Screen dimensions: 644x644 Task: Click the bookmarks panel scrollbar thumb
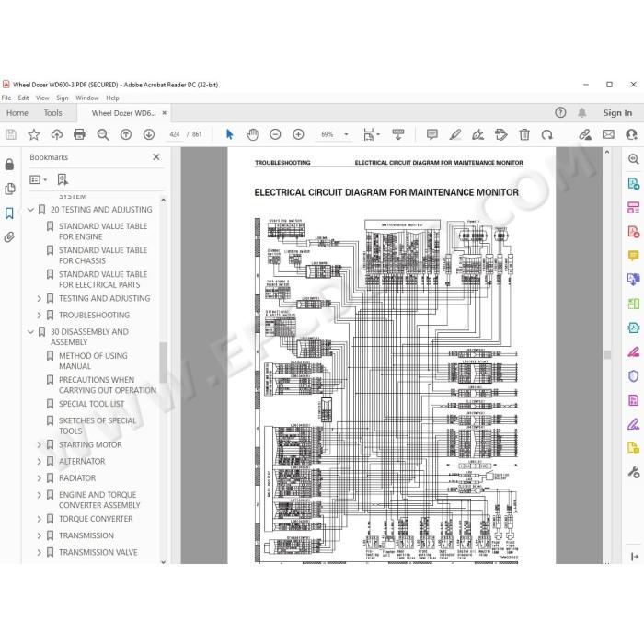(163, 362)
